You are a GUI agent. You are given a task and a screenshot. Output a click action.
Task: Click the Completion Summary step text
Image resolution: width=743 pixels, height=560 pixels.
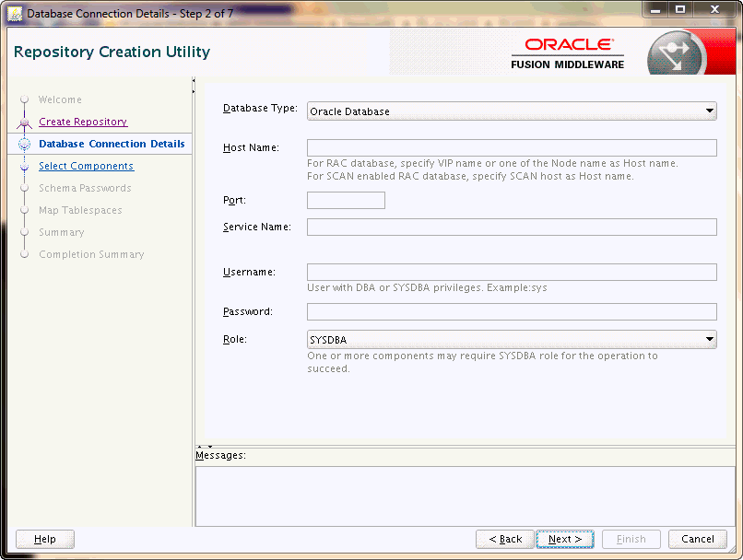point(91,255)
